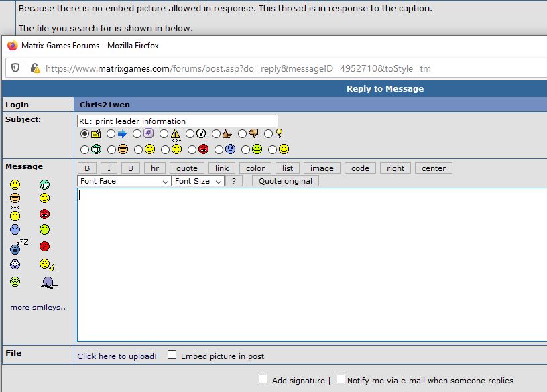The width and height of the screenshot is (547, 392).
Task: Apply italic with the I button
Action: click(x=109, y=168)
